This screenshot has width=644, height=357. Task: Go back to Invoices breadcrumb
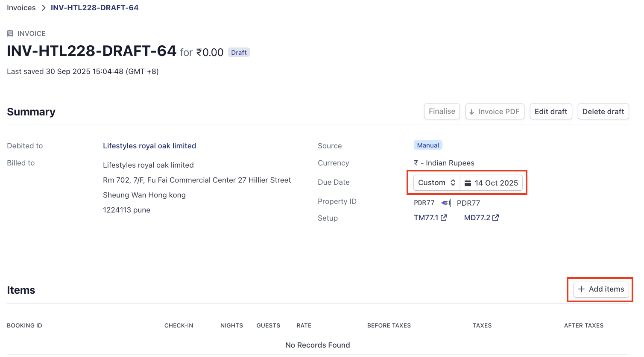pos(21,8)
